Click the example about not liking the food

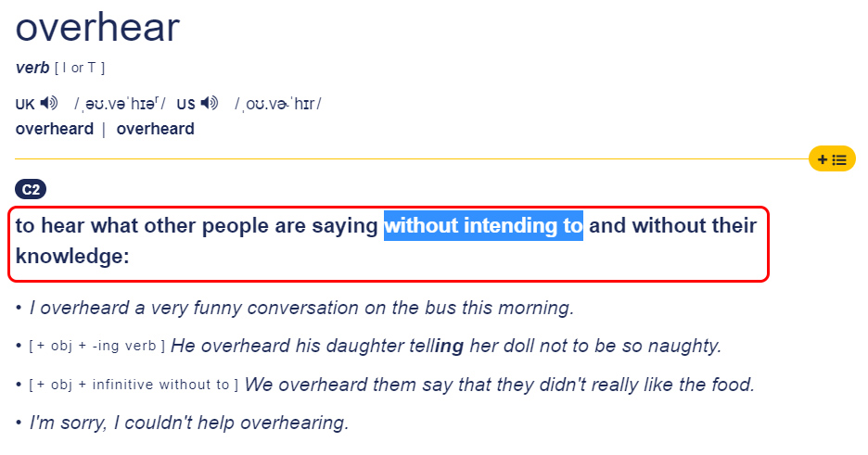[499, 384]
